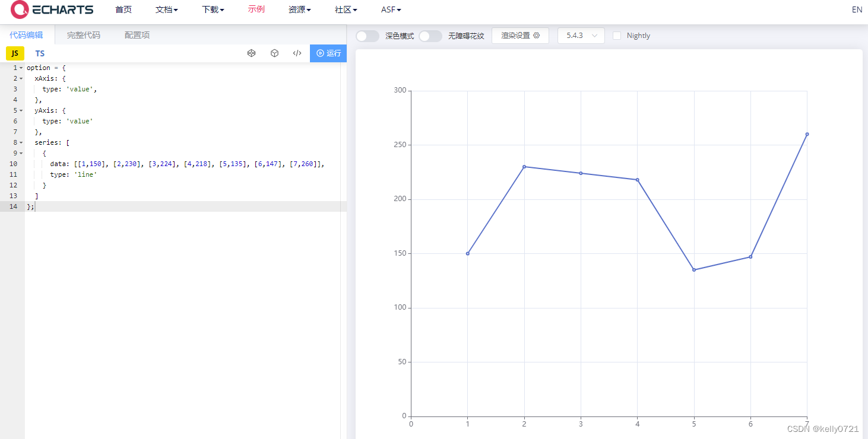Open the 5.4.3 version dropdown
This screenshot has width=868, height=439.
pos(581,36)
